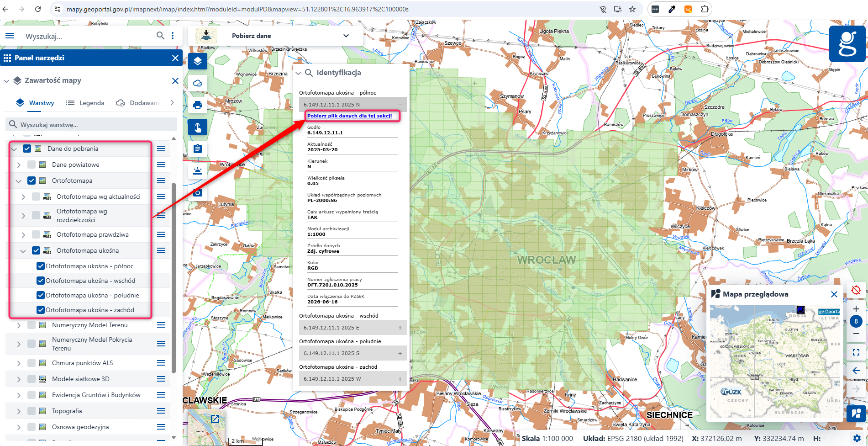Screen dimensions: 868x446
Task: Click the full extent frame button
Action: point(856,352)
